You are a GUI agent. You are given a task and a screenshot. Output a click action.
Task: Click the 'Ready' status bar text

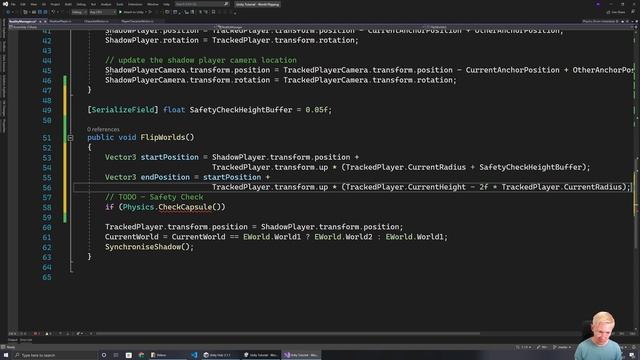coord(11,347)
